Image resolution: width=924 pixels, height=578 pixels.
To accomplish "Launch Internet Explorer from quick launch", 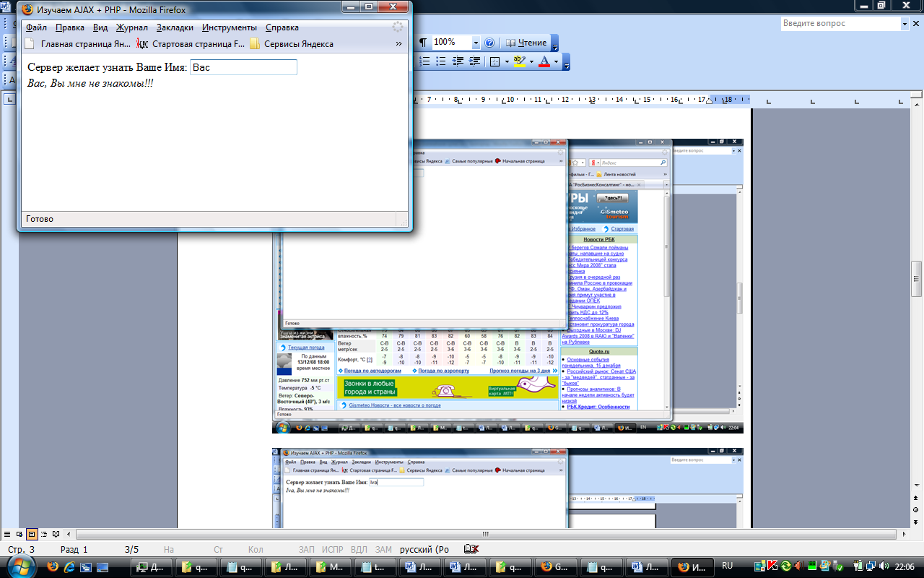I will (70, 566).
